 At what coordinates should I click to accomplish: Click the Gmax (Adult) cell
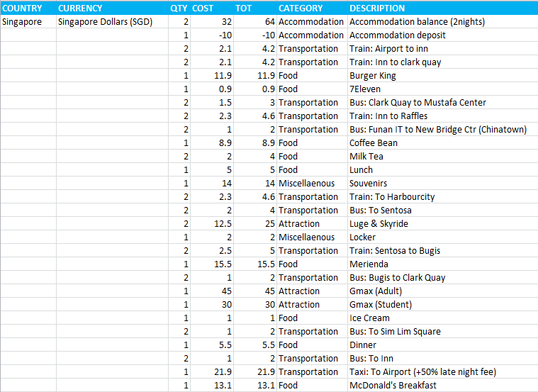click(x=442, y=291)
